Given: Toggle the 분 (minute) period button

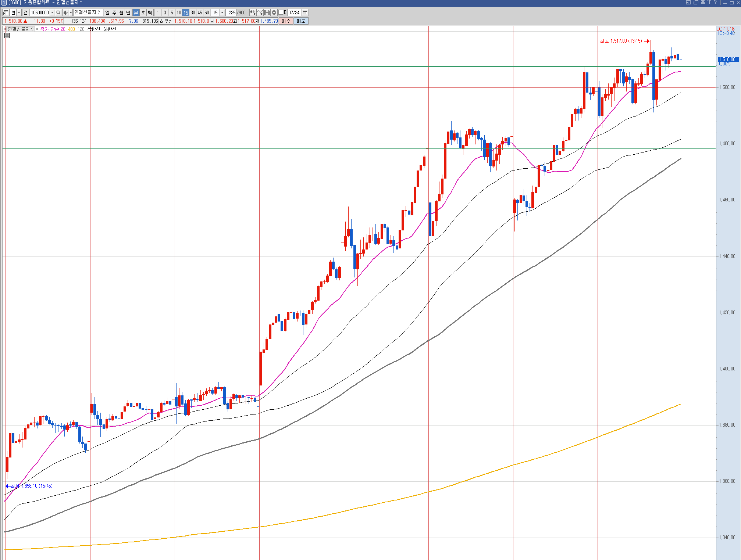Looking at the screenshot, I should 136,12.
